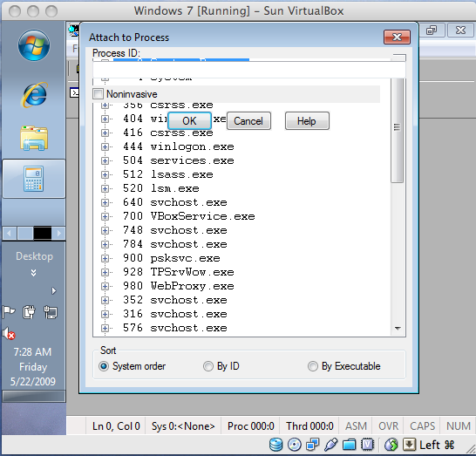
Task: Click the VirtualBox hard disk status icon
Action: 276,445
